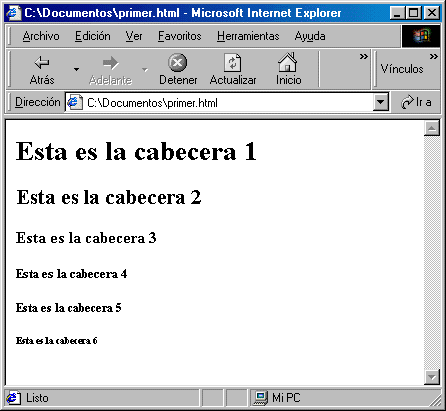This screenshot has height=411, width=446.
Task: Click the Actualizar refresh icon
Action: [x=233, y=62]
